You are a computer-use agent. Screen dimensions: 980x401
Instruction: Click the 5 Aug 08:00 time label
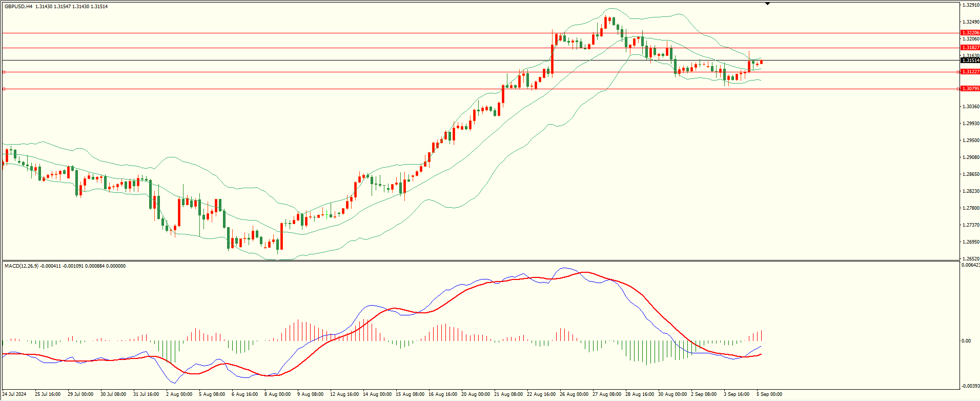point(212,394)
